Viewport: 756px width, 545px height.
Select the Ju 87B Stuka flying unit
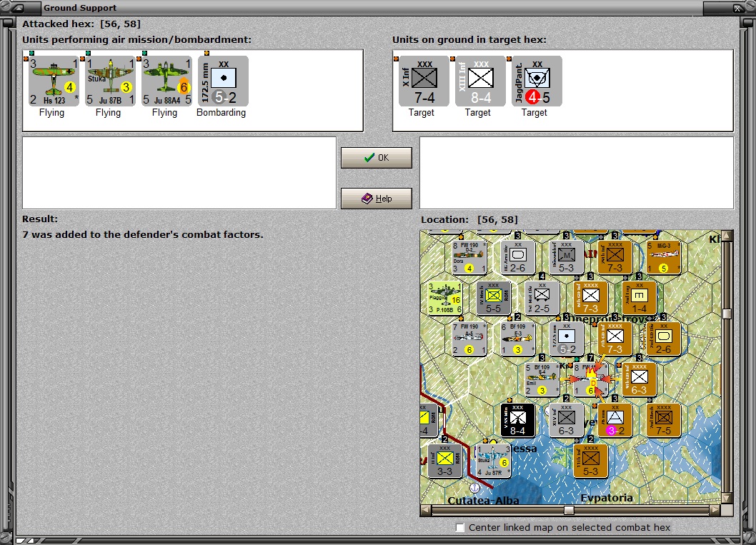(x=109, y=81)
